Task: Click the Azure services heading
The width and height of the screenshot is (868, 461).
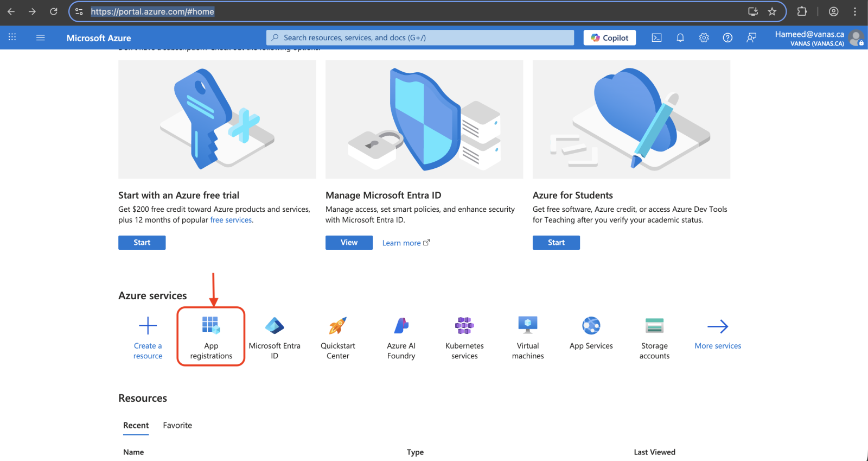Action: tap(152, 296)
